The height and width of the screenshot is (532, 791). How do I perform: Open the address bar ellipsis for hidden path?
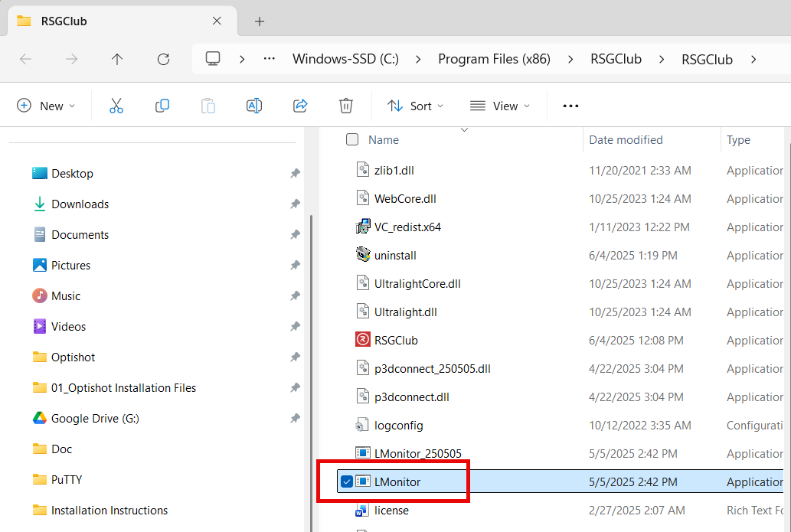(270, 59)
